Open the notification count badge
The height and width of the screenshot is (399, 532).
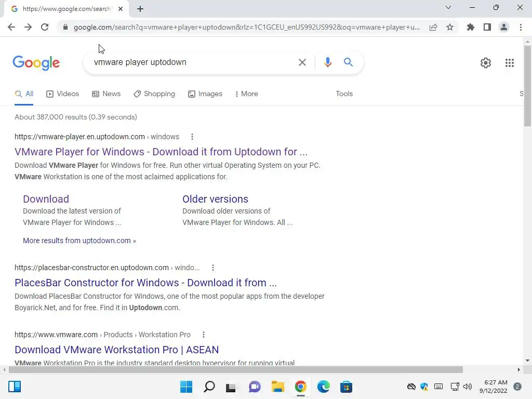click(x=517, y=387)
